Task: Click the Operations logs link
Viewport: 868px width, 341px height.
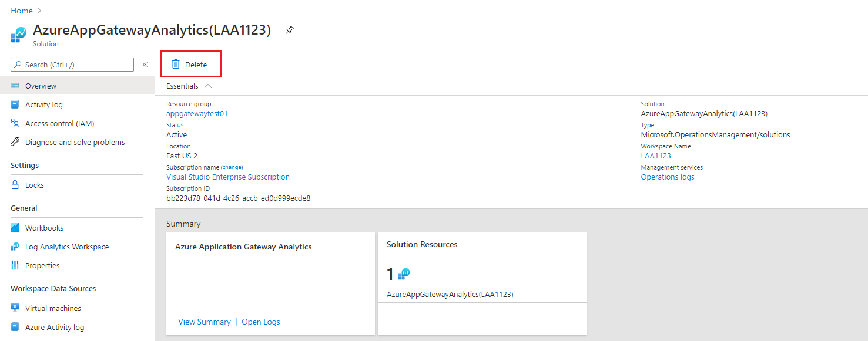Action: (x=667, y=177)
